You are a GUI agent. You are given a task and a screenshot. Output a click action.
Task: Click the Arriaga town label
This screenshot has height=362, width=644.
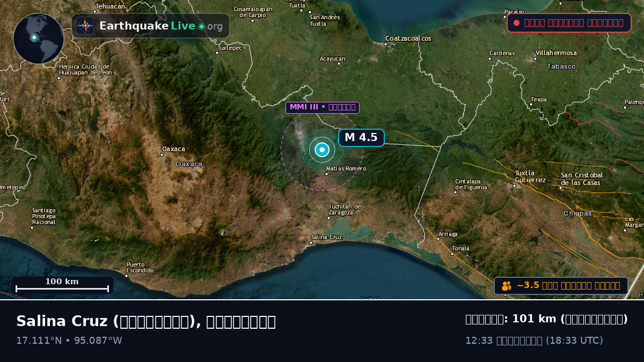448,234
